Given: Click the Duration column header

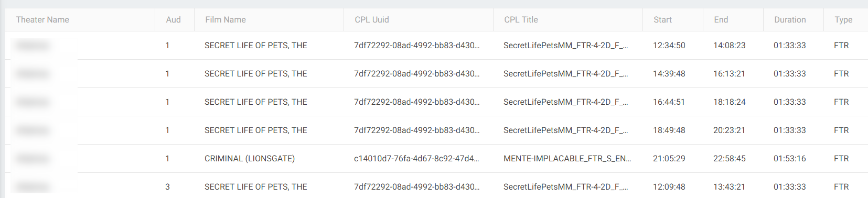Looking at the screenshot, I should (x=790, y=20).
